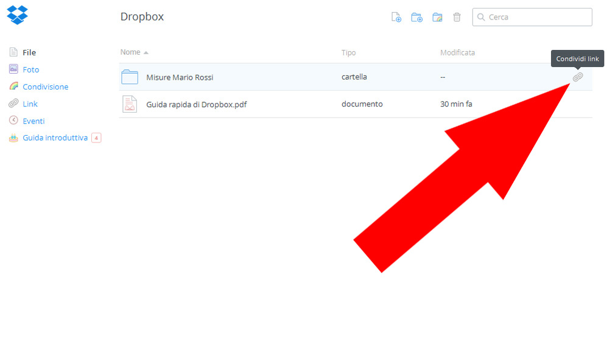Click the Condividi link paperclip icon
The image size is (607, 364).
(x=578, y=77)
